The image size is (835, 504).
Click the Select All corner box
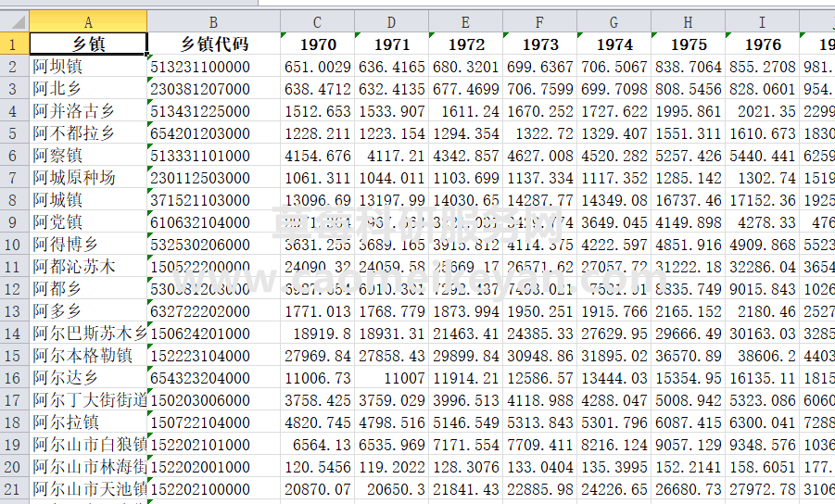point(14,21)
